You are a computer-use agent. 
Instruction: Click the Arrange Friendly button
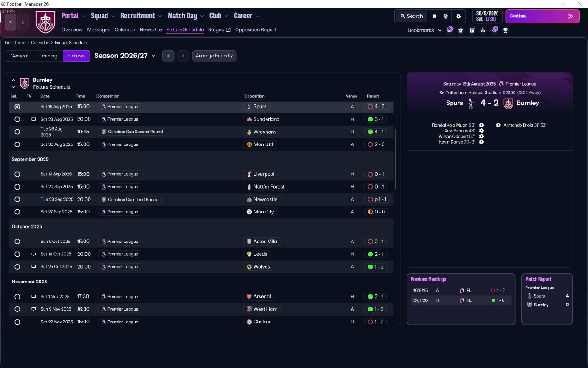pyautogui.click(x=214, y=56)
